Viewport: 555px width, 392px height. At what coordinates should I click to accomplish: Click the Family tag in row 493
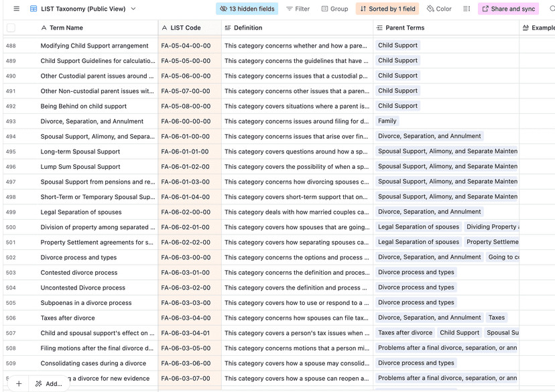tap(389, 121)
